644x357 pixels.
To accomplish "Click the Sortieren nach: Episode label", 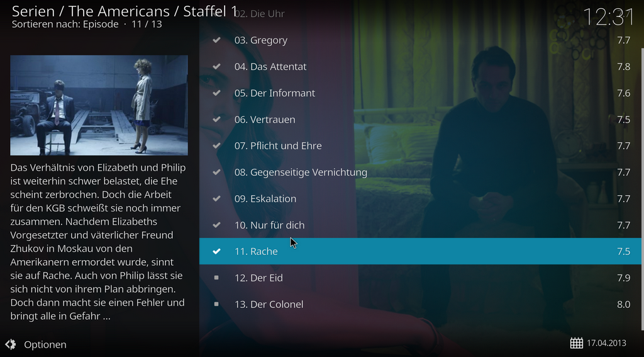I will 65,24.
